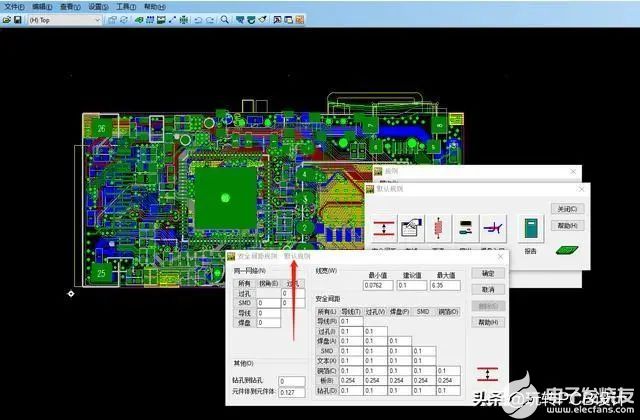
Task: Click the 板(B) to 导线(T) 0.254 cell
Action: 351,380
